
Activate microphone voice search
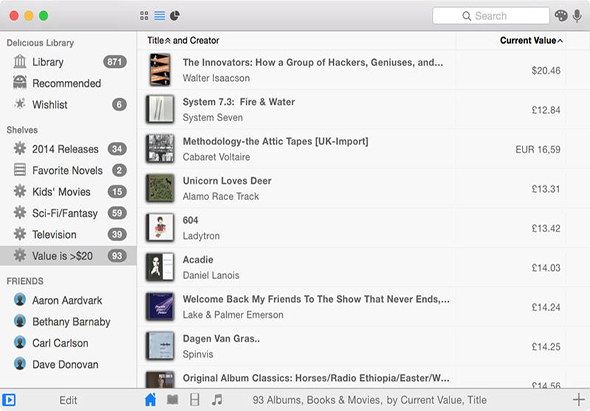tap(577, 16)
